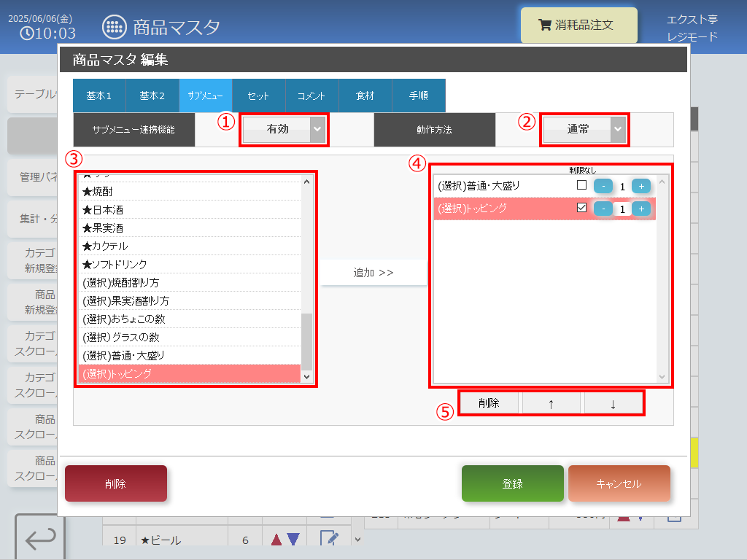Click the 管理パネル sidebar button in the background window

(x=33, y=177)
